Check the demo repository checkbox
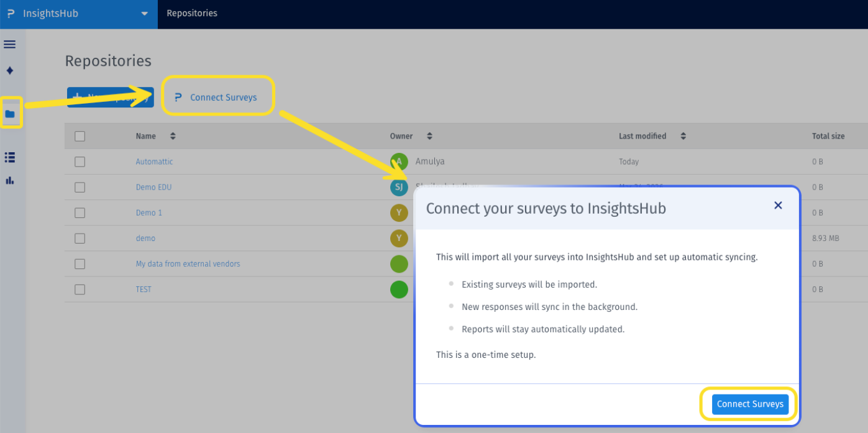 click(x=80, y=238)
